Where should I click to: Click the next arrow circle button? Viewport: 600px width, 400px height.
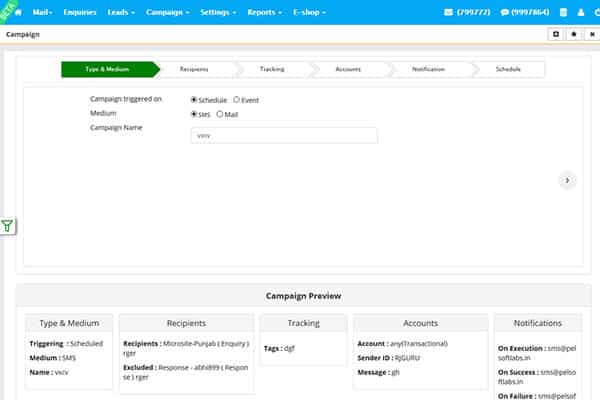567,180
